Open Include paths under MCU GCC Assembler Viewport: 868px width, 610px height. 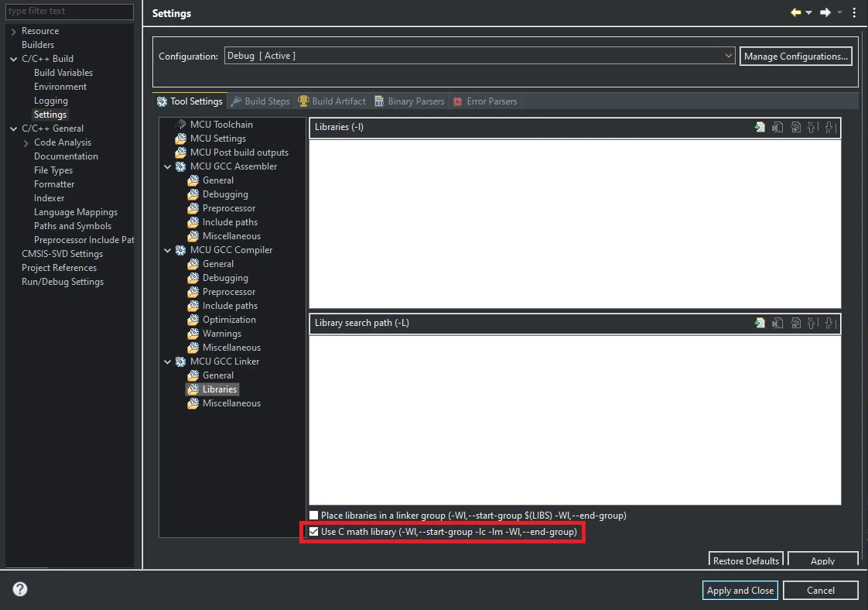click(230, 222)
